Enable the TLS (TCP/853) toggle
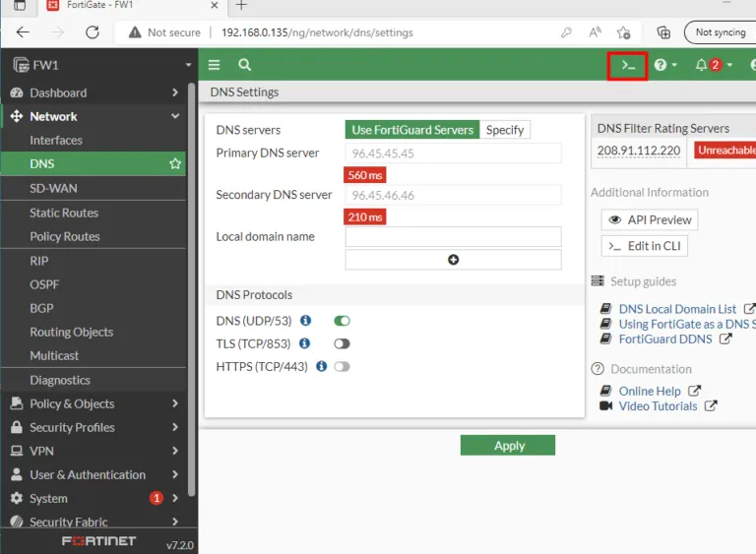This screenshot has height=554, width=756. click(342, 343)
